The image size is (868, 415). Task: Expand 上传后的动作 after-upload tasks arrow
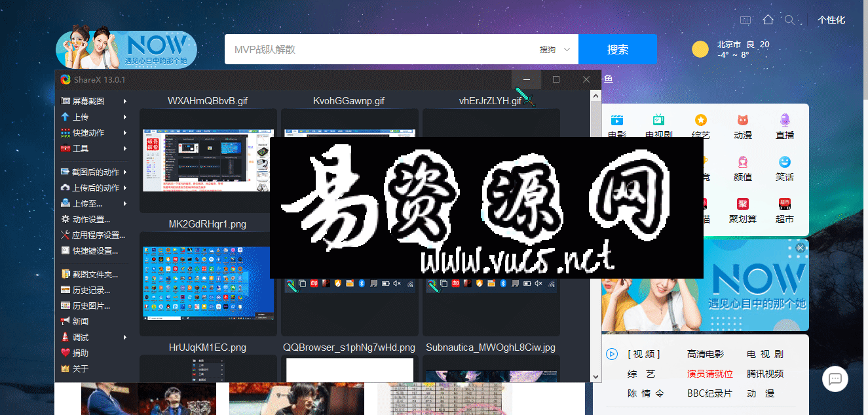tap(125, 188)
